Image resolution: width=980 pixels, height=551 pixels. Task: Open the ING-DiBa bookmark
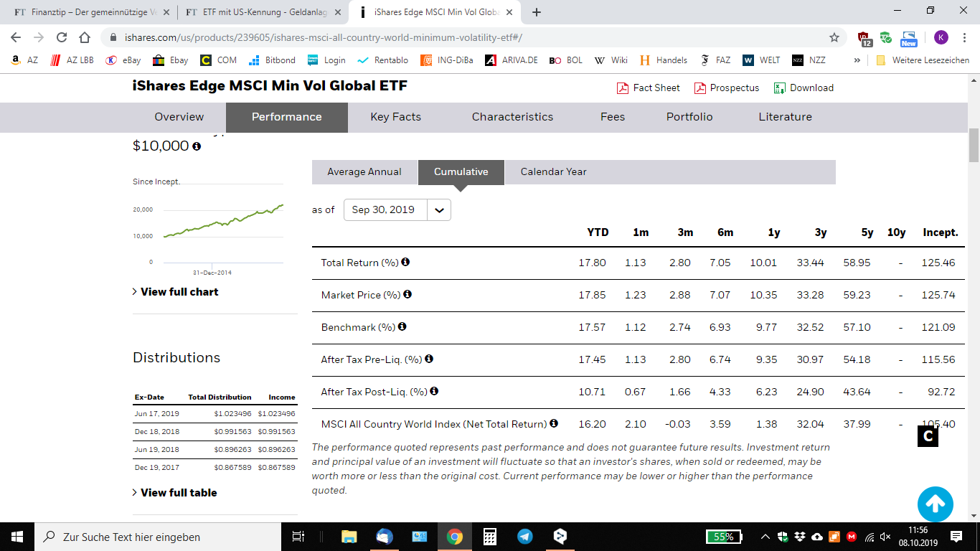click(447, 60)
